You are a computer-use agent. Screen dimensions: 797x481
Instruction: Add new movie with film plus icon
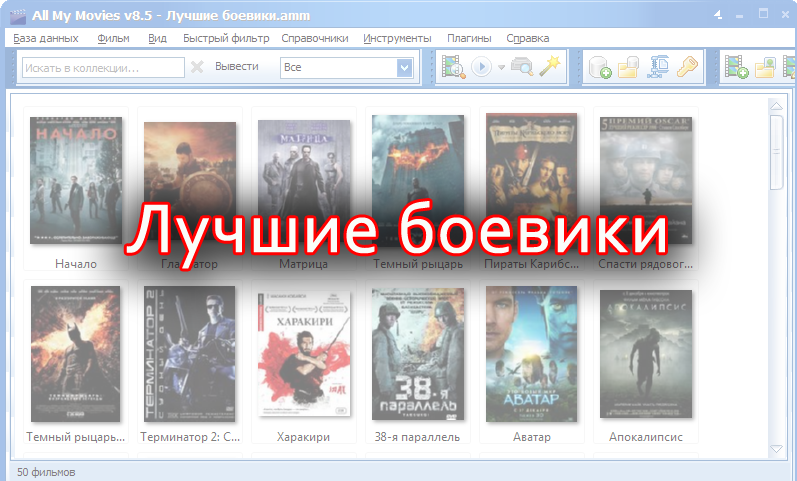[737, 67]
